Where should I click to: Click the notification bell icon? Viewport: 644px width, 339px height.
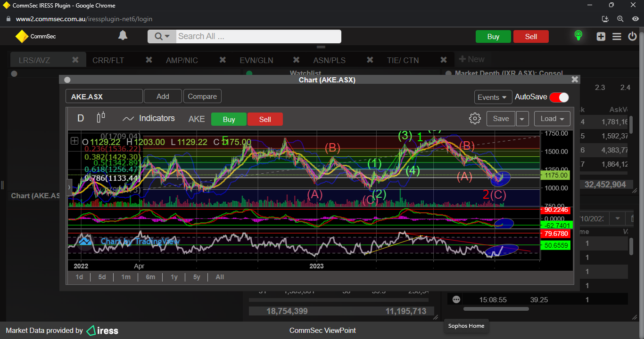(x=123, y=36)
